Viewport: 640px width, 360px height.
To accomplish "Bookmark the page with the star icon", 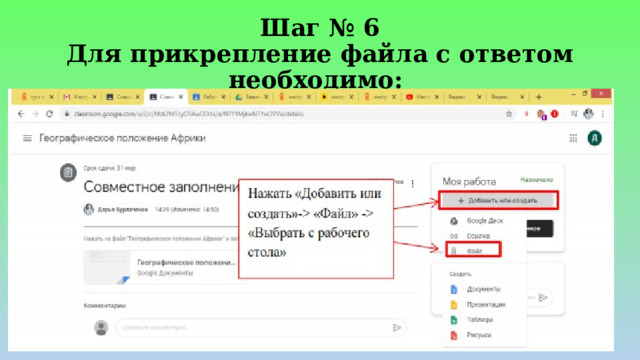I will [509, 114].
